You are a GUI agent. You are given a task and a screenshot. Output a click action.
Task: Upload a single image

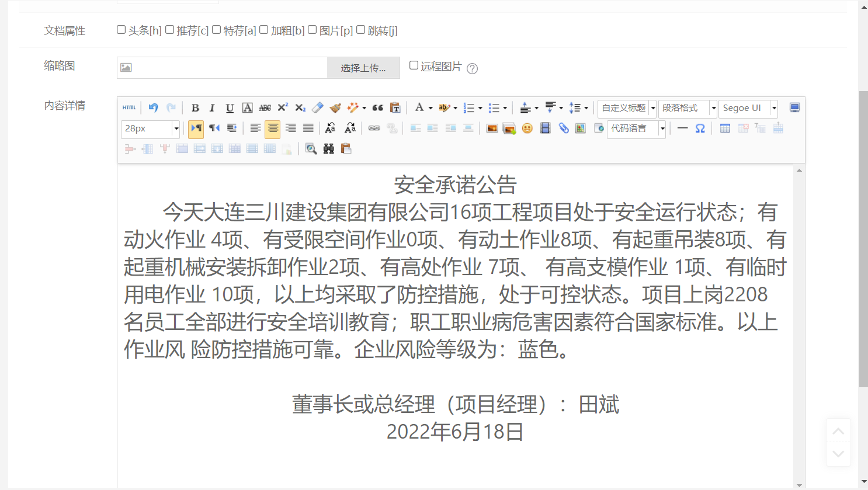click(x=492, y=128)
